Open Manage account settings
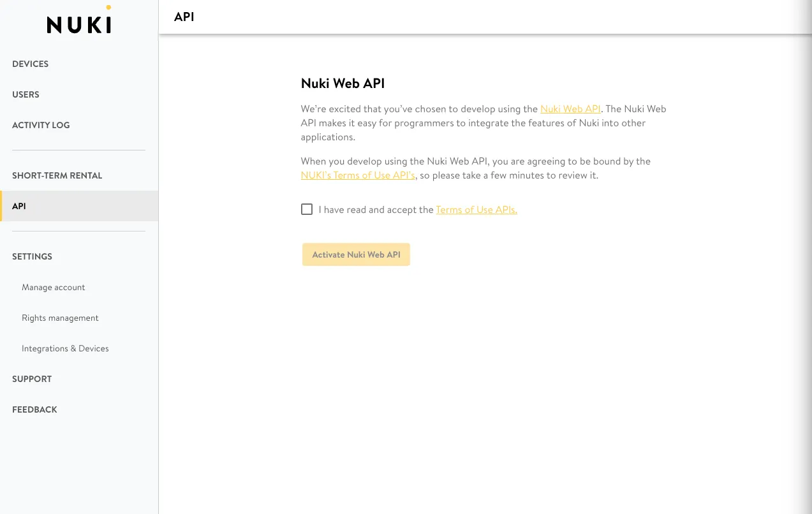Viewport: 812px width, 514px height. click(x=54, y=288)
